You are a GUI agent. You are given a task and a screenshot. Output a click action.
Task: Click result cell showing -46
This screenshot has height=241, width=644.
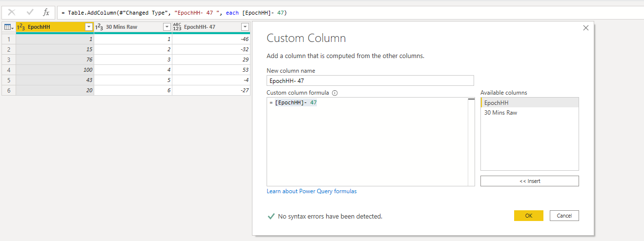coord(211,39)
